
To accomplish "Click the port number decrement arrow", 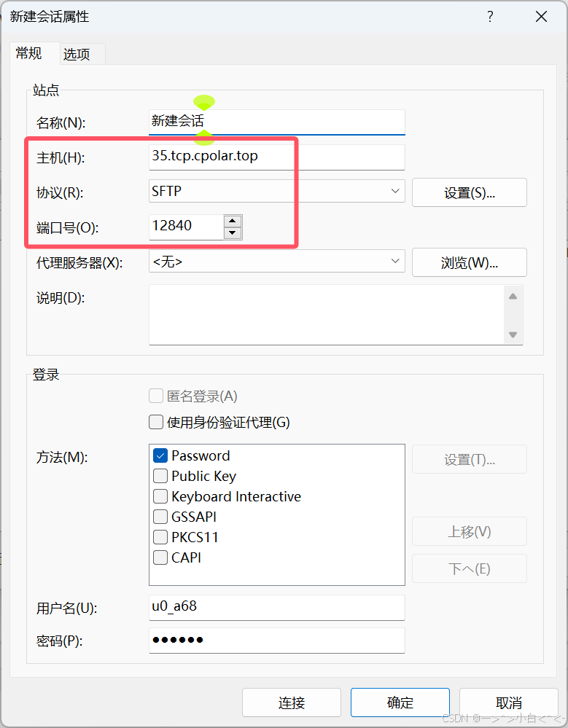I will [233, 231].
